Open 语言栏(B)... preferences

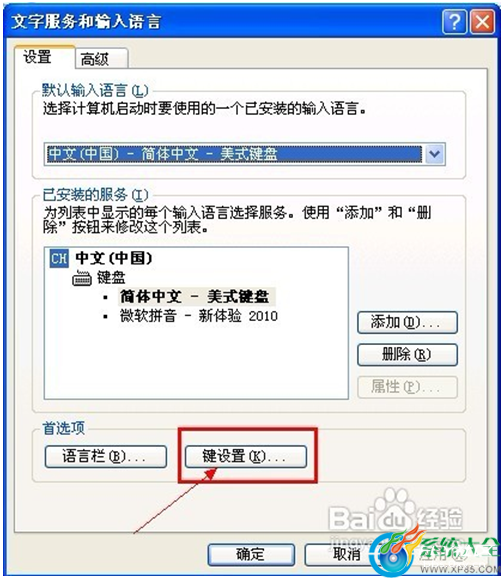[x=106, y=456]
